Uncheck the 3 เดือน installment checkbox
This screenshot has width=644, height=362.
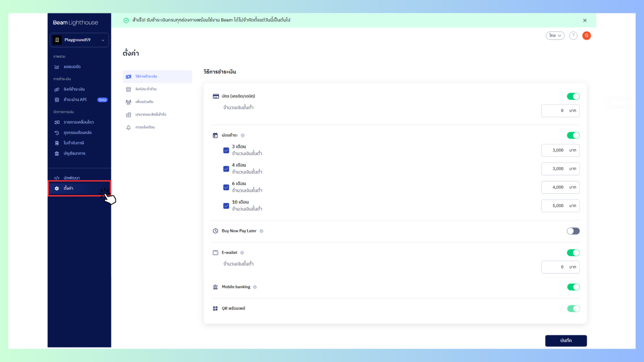coord(226,150)
